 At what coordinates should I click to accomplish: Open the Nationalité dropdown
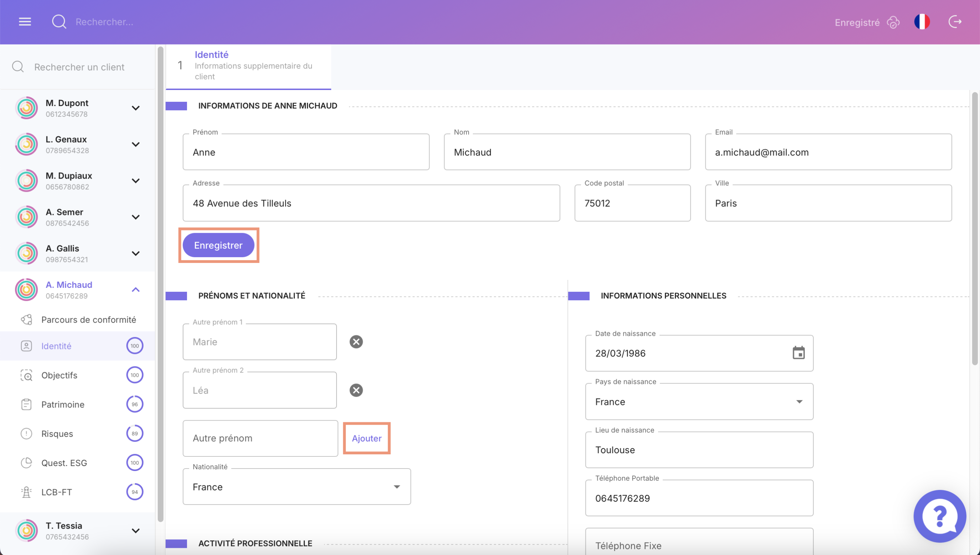[397, 487]
